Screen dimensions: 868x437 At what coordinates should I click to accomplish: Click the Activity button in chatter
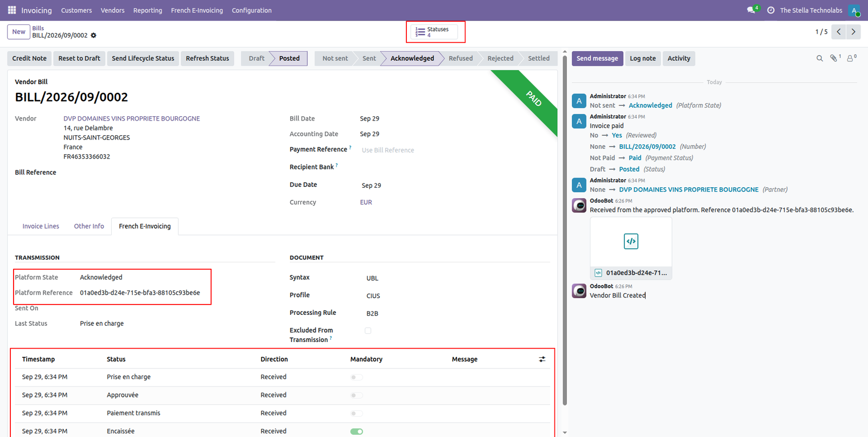point(679,59)
